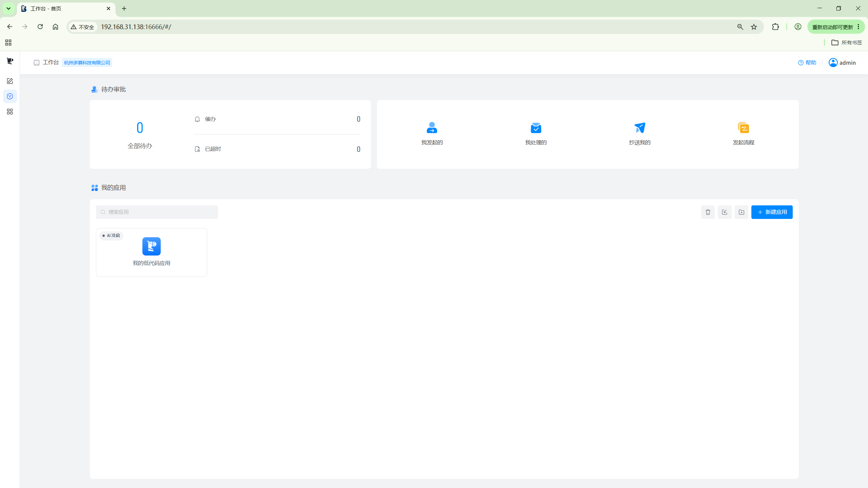Open the 已超时 row

277,149
